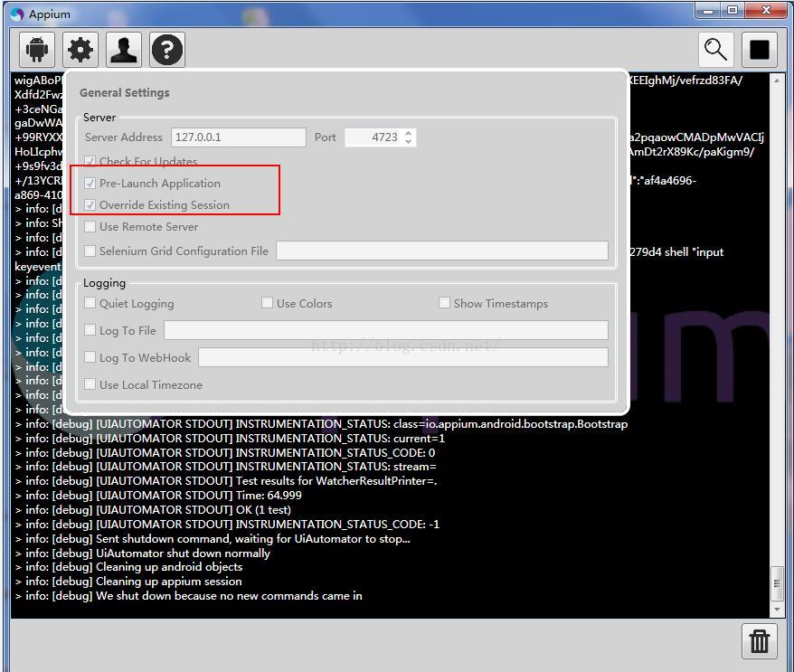Click log line 'Sent shutdown command'
This screenshot has width=794, height=672.
click(213, 538)
